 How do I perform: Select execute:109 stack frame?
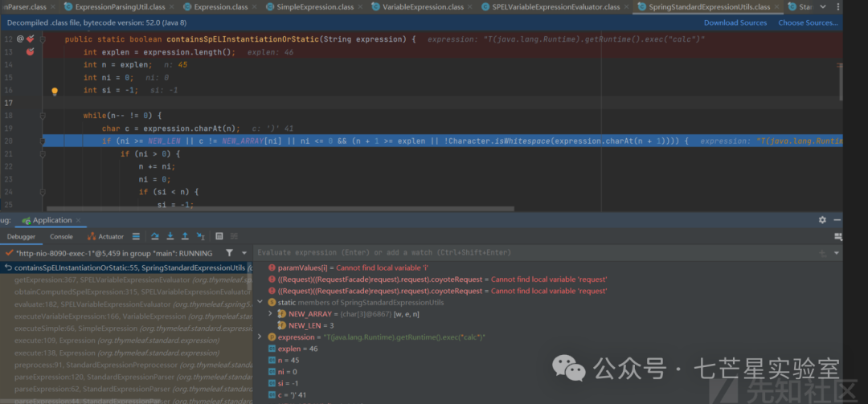tap(126, 341)
